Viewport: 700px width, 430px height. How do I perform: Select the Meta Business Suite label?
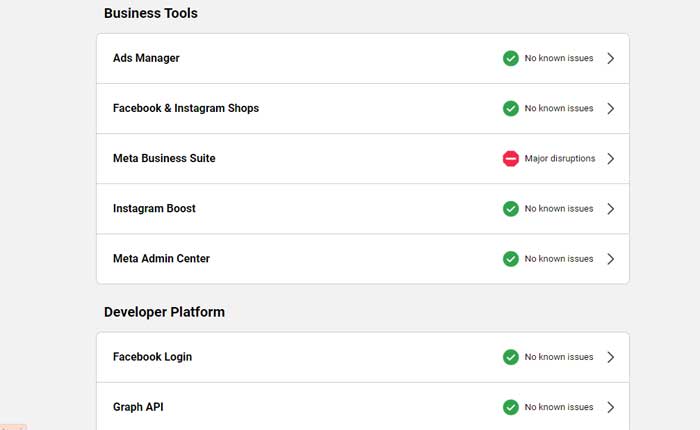(164, 158)
